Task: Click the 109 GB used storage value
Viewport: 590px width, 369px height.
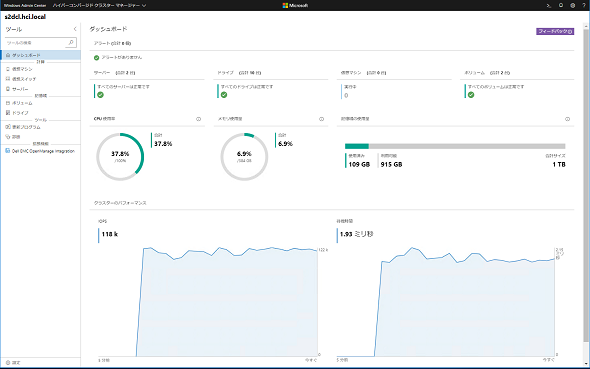Action: (359, 164)
